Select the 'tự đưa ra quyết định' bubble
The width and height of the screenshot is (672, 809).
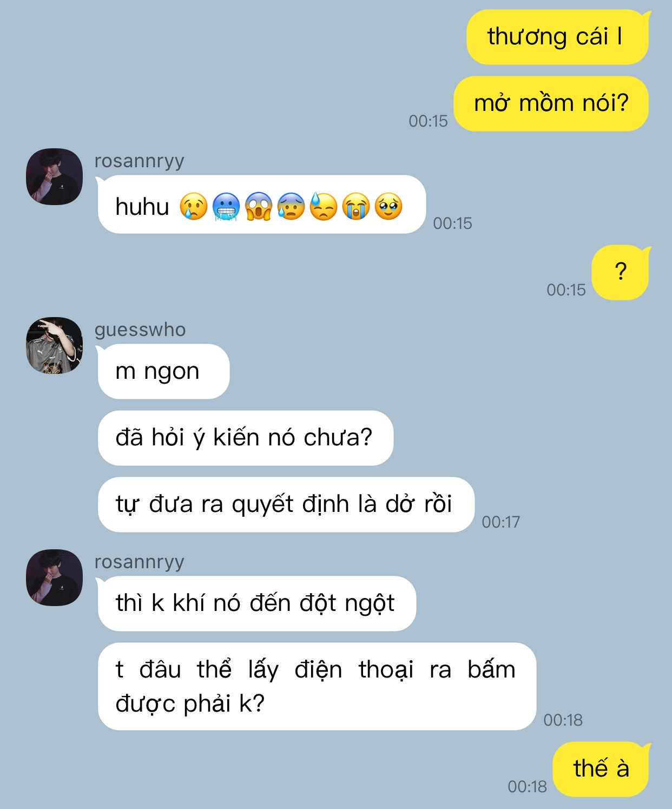click(x=286, y=504)
